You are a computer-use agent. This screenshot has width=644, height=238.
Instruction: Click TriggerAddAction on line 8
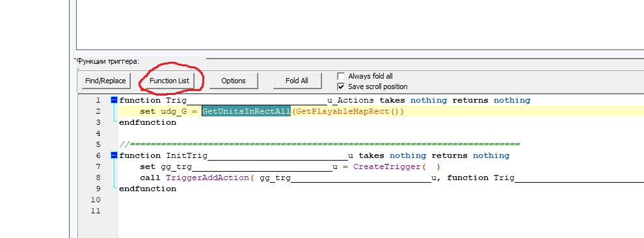point(208,178)
